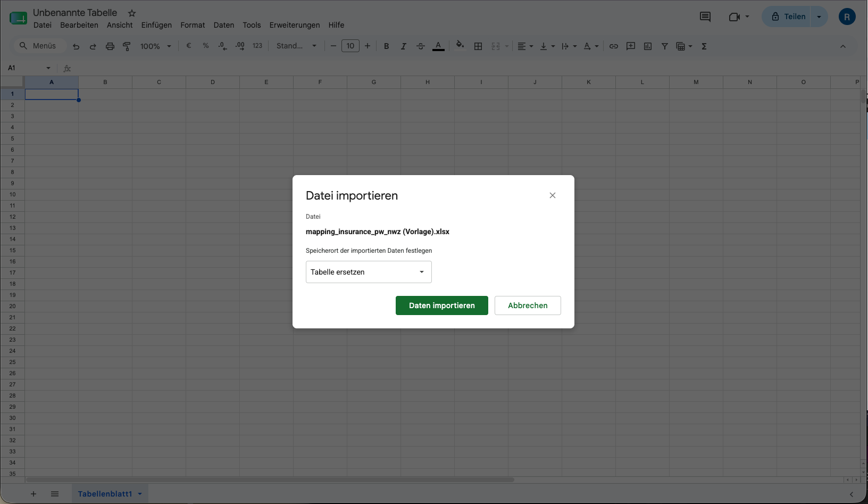Open the Tabelle ersetzen dropdown
Viewport: 868px width, 504px height.
pos(369,272)
